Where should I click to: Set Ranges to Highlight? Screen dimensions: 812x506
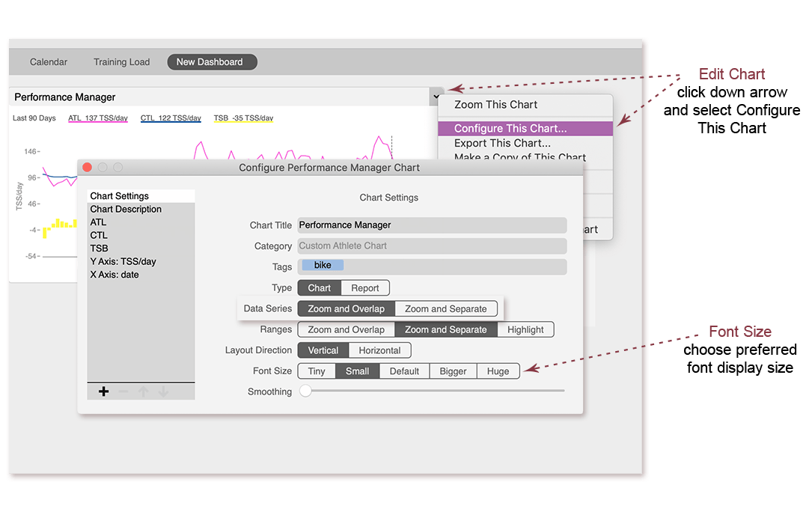pyautogui.click(x=525, y=329)
